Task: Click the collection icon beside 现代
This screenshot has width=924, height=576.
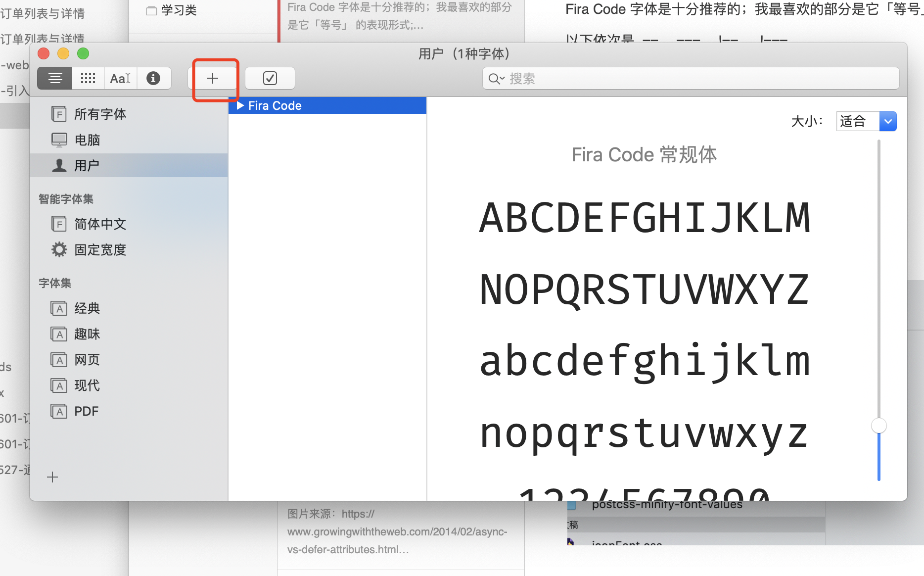Action: coord(59,385)
